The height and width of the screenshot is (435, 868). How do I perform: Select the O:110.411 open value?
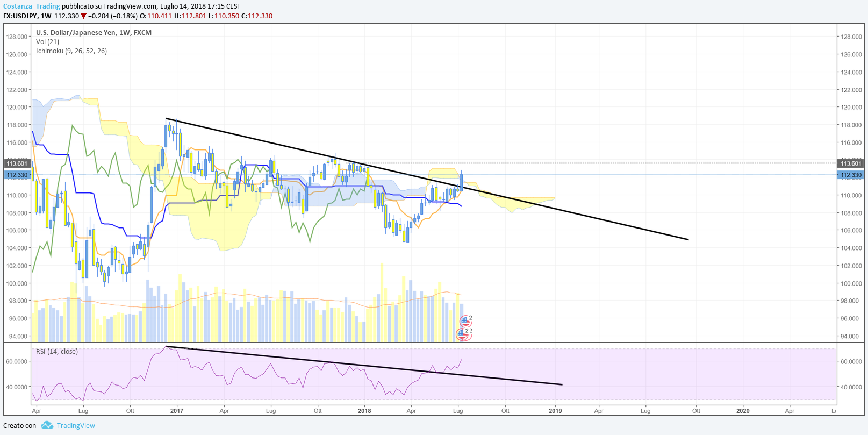pyautogui.click(x=157, y=16)
